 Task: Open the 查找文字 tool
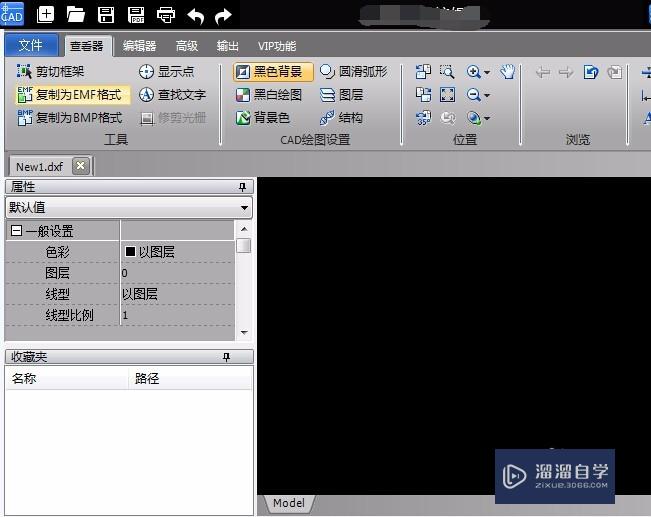click(x=172, y=95)
